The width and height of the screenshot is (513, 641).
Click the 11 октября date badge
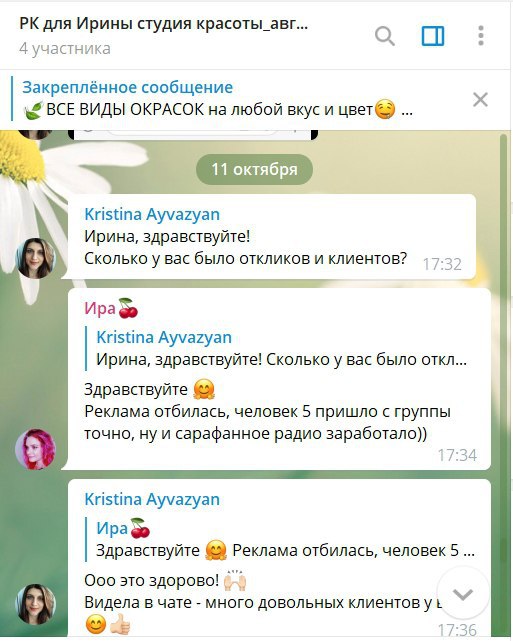(254, 169)
